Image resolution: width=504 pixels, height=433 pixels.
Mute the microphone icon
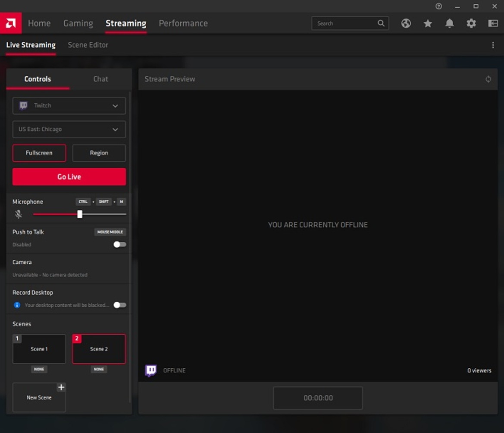tap(18, 213)
